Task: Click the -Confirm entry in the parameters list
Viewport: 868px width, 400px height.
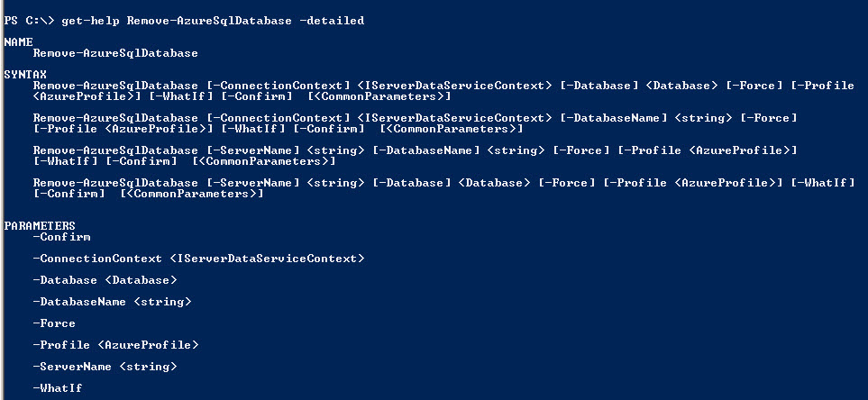Action: 61,237
